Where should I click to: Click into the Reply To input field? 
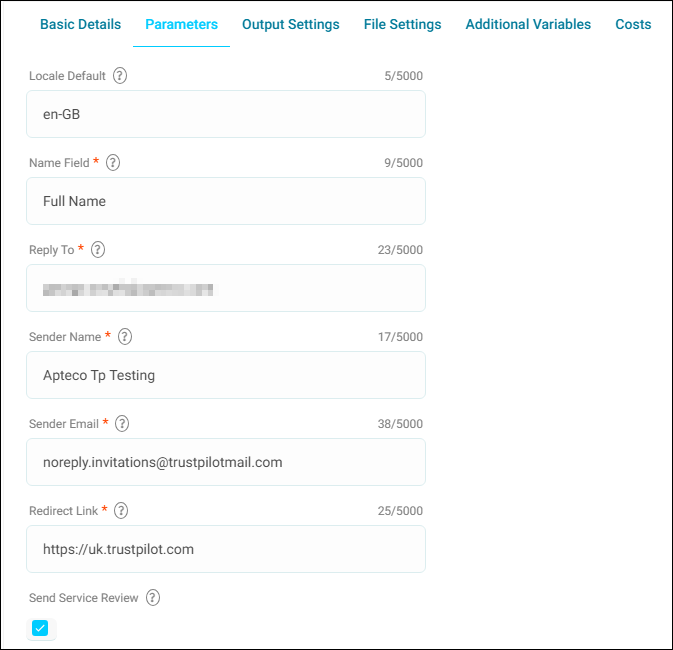click(x=226, y=288)
